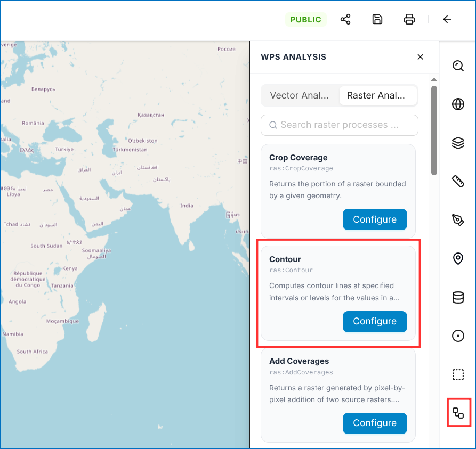
Task: Open the database icon in the sidebar
Action: 458,298
